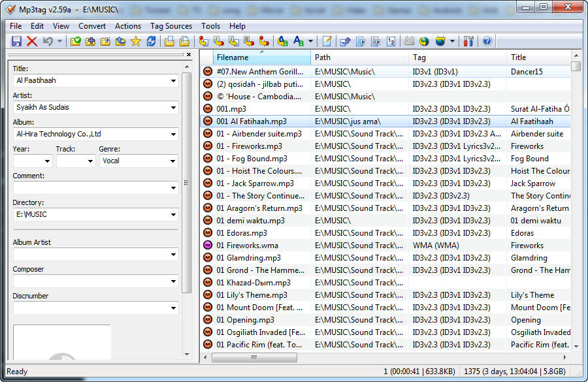The width and height of the screenshot is (588, 382).
Task: Open the View menu
Action: (x=61, y=26)
